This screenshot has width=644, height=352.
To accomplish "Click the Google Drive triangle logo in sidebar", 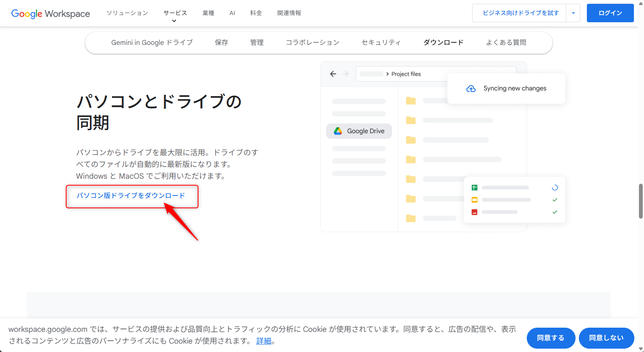I will [338, 131].
